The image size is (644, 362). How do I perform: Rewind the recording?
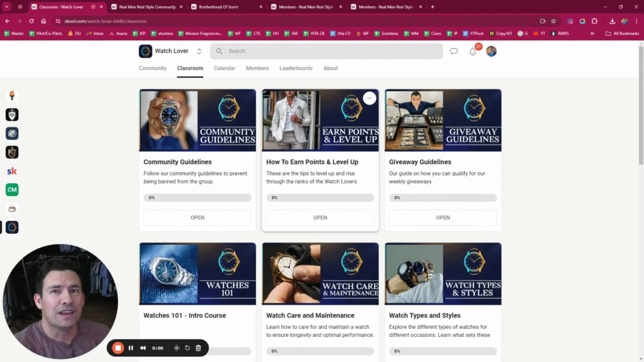[143, 348]
